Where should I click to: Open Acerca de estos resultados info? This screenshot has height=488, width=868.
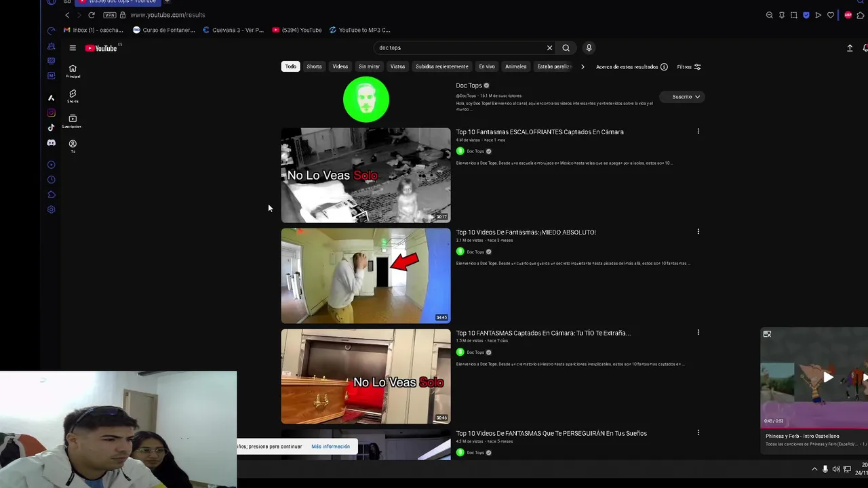(632, 67)
